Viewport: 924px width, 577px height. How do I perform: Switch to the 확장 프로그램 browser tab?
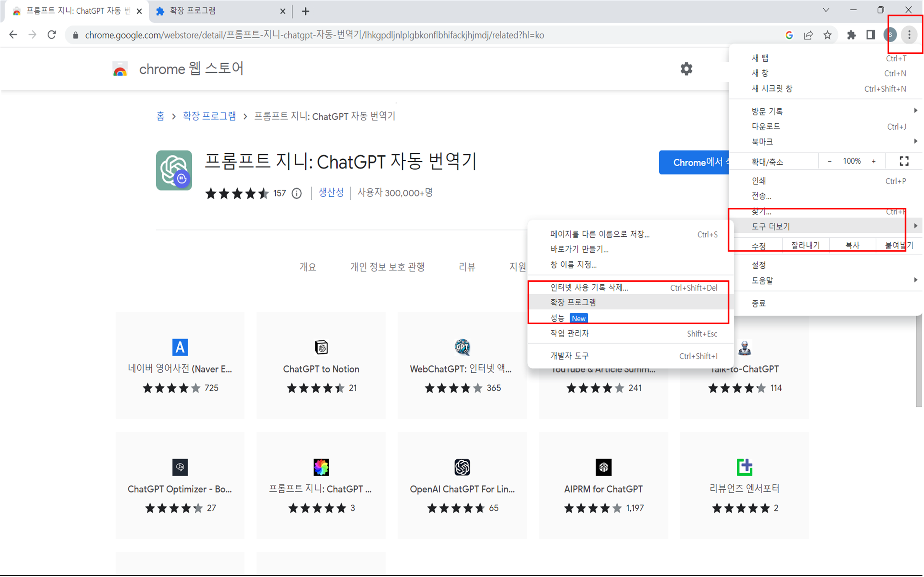221,11
